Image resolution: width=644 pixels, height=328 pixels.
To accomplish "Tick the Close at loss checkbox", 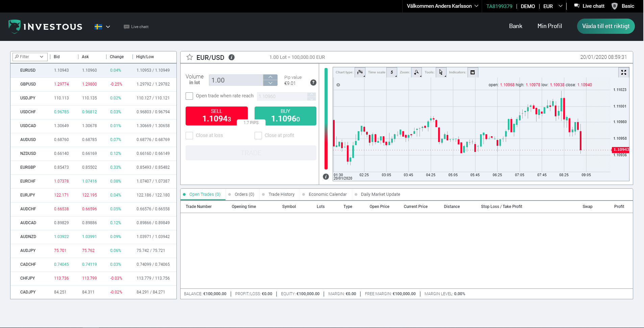I will [x=189, y=136].
